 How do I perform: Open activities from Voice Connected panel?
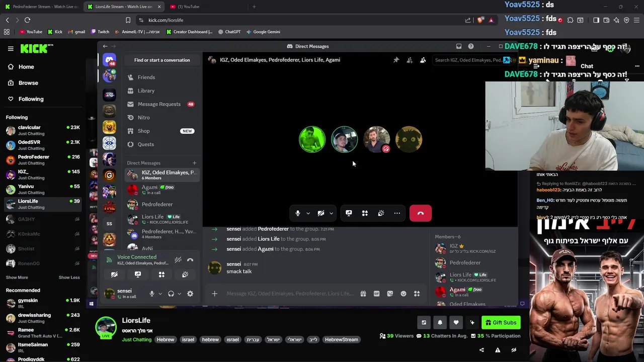162,275
